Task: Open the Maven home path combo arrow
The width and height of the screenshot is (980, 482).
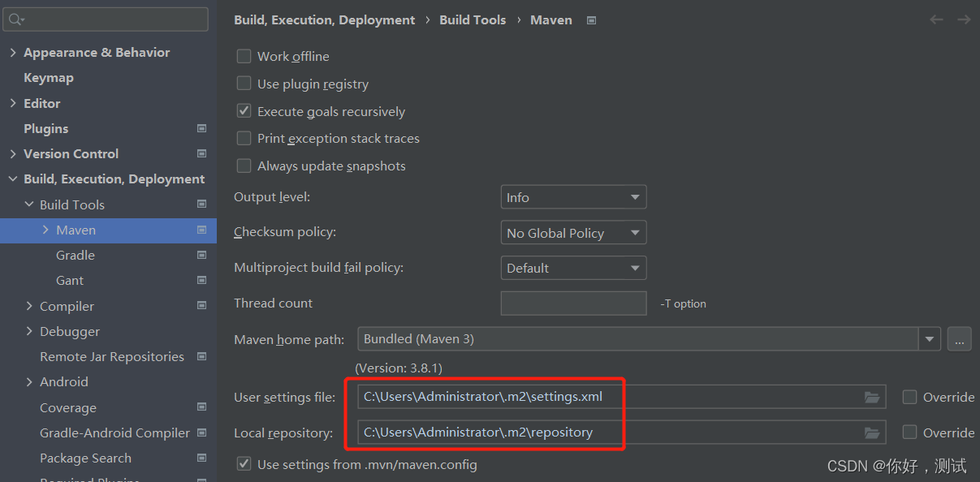Action: pos(930,339)
